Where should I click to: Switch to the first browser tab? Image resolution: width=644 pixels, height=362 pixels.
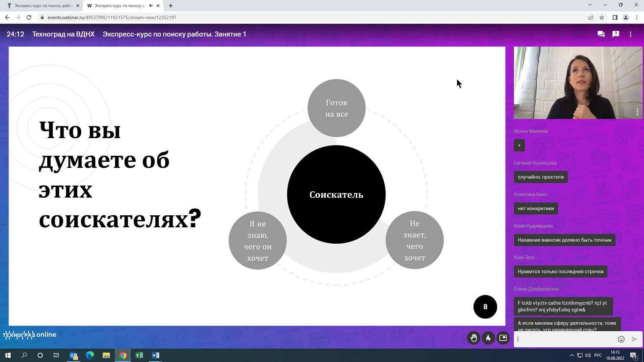pos(42,6)
